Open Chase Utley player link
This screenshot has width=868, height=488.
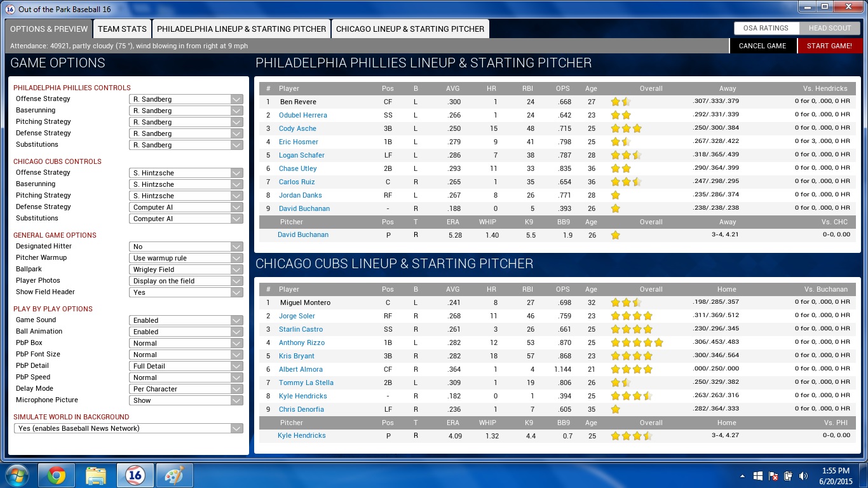[x=297, y=168]
